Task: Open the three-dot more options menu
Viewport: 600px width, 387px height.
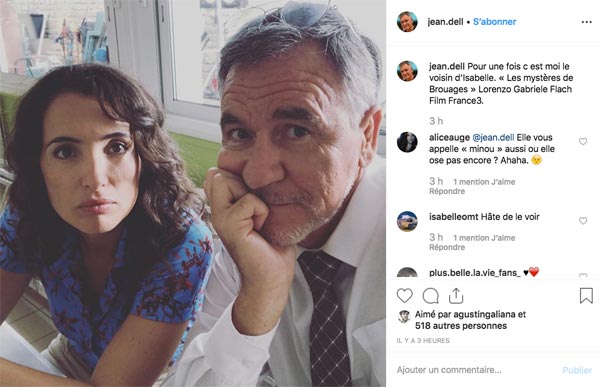Action: tap(586, 22)
